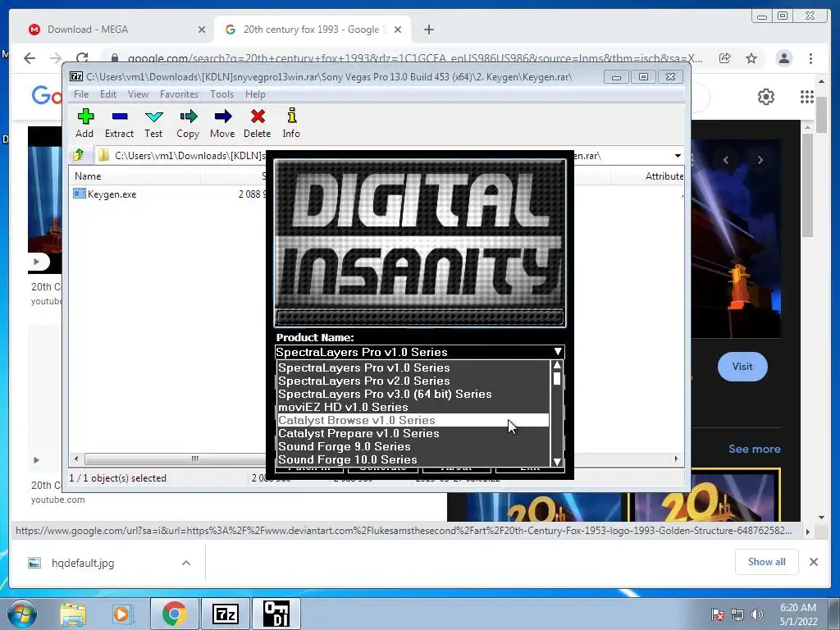Click product list scrollbar down arrow
The image size is (840, 630).
(557, 461)
